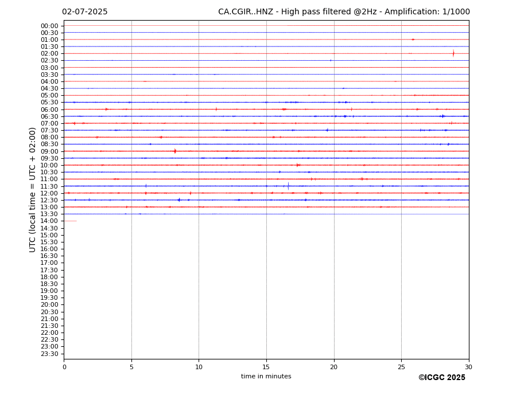This screenshot has width=532, height=399.
Task: Click the x-axis tick label 5
Action: click(x=131, y=367)
